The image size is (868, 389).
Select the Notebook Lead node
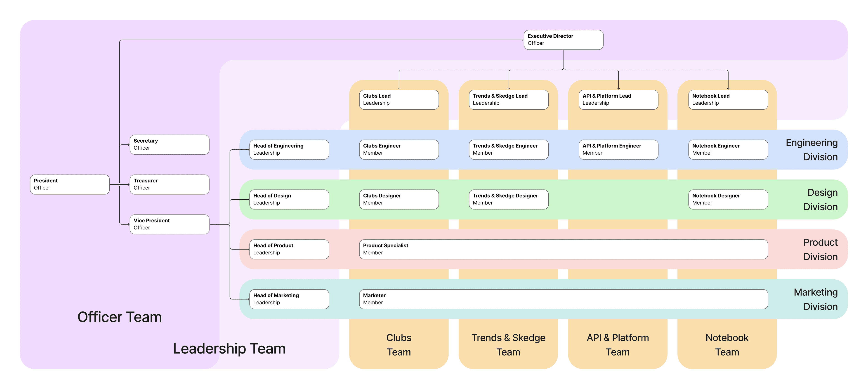[727, 99]
